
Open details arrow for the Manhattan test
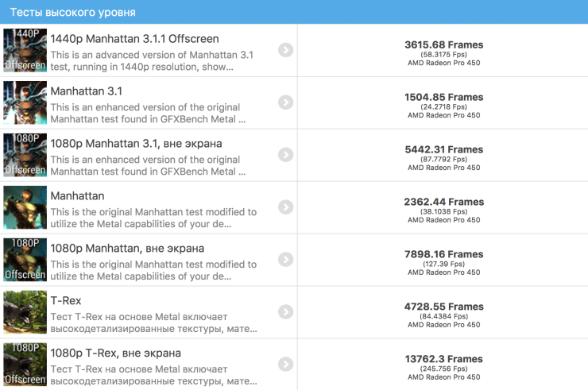(x=286, y=207)
